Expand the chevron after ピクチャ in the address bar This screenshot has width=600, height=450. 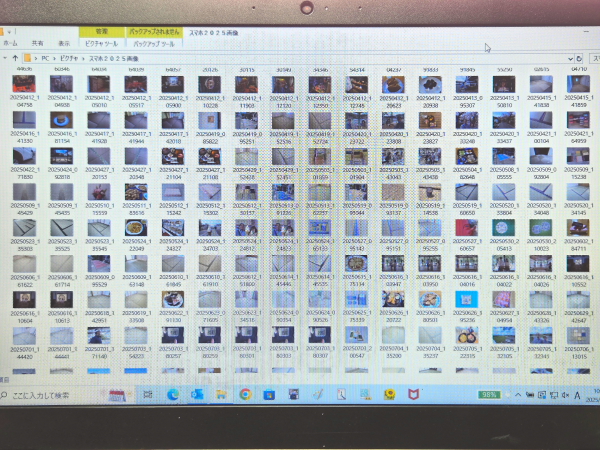coord(84,58)
